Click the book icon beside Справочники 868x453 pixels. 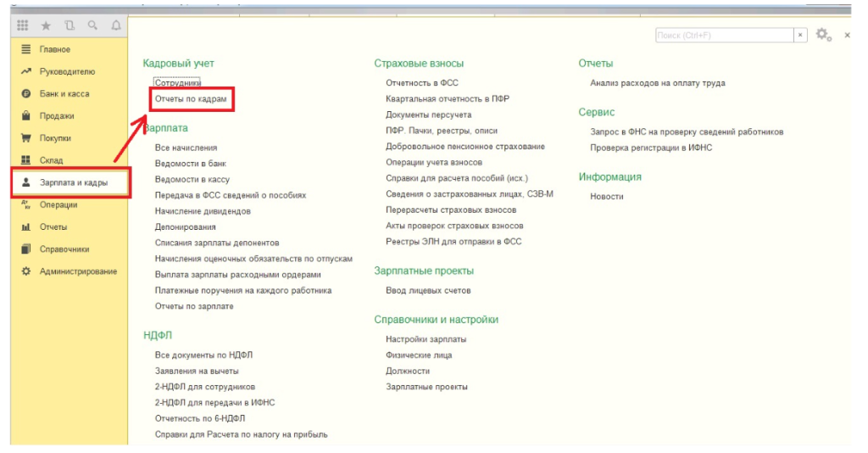(x=26, y=249)
